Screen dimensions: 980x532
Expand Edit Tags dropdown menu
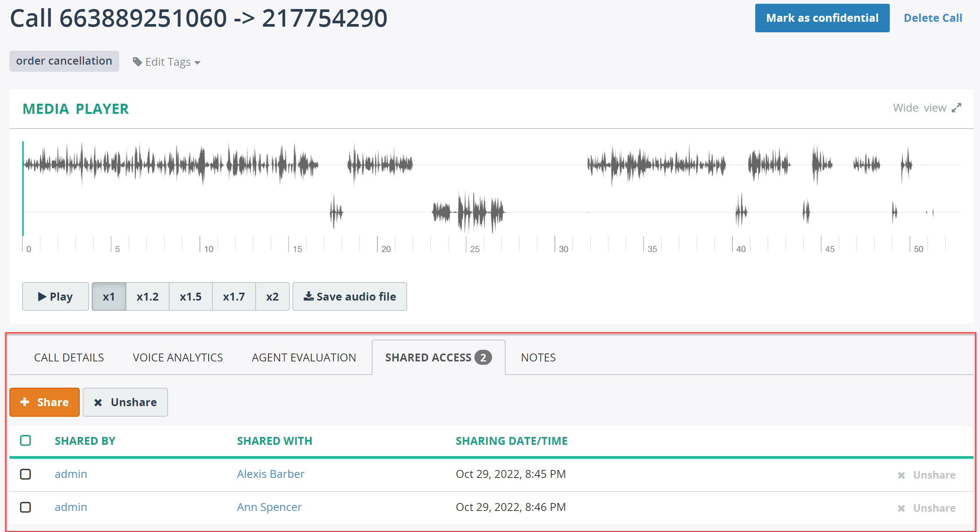tap(167, 62)
